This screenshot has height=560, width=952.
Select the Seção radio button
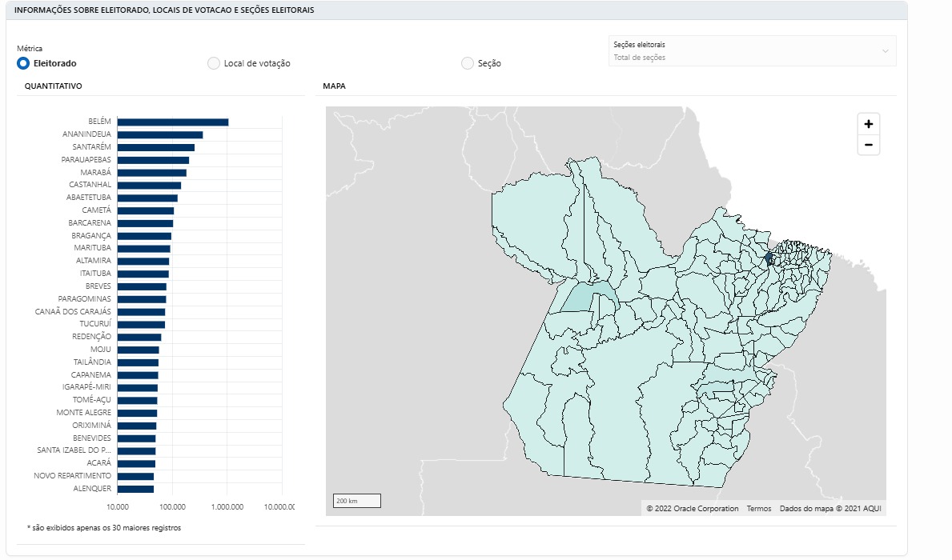point(468,63)
